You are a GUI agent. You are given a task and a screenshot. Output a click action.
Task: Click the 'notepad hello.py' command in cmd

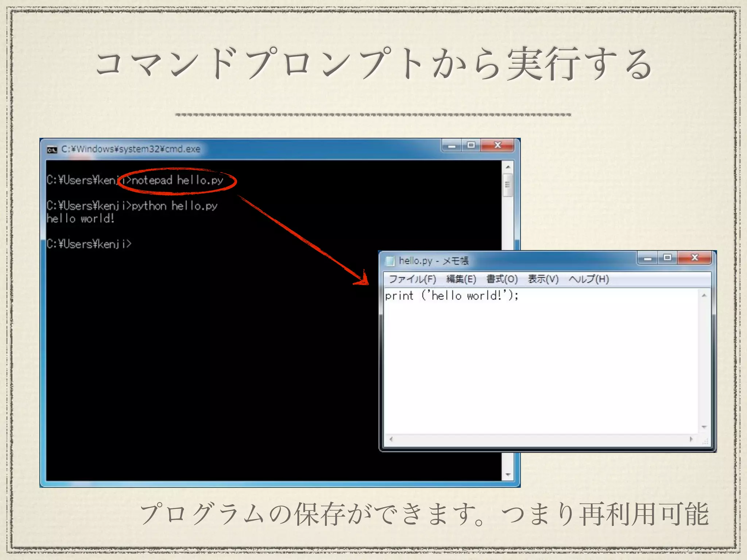click(x=177, y=180)
